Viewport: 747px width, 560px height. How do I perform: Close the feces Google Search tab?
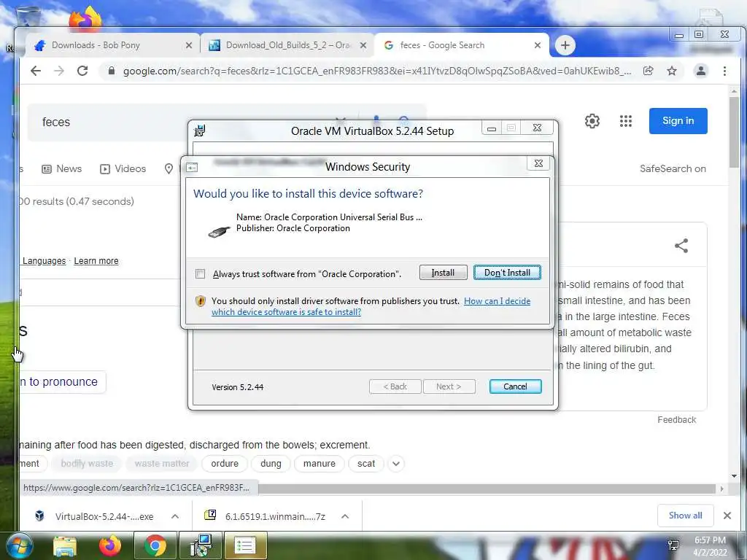538,45
